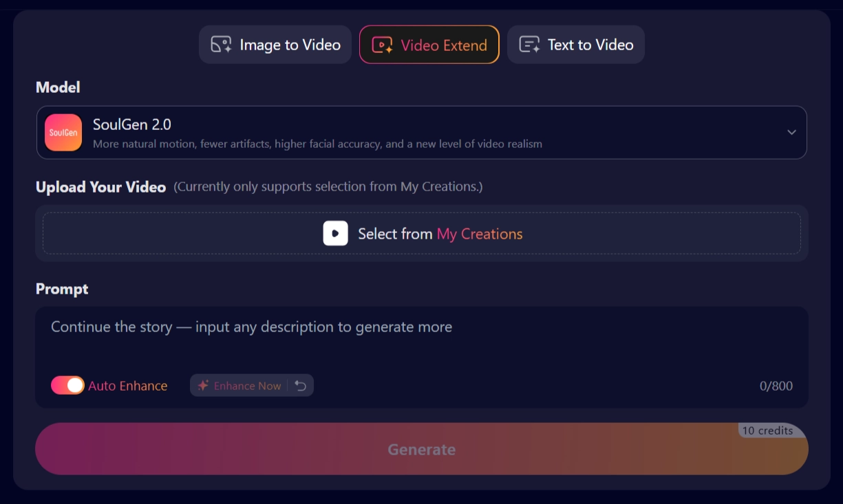Open My Creations link
843x504 pixels.
[480, 234]
